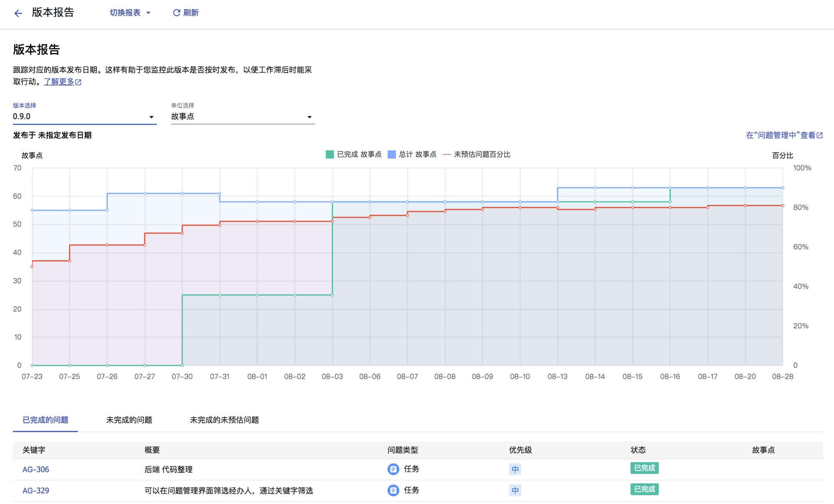Click the 07-30 date label on chart axis
The width and height of the screenshot is (834, 504).
pos(182,376)
